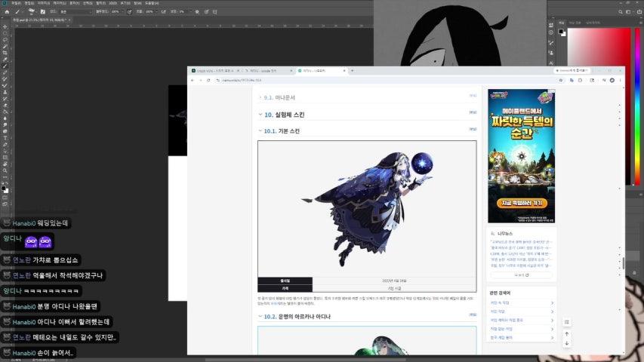
Task: Open the workspace switcher icon
Action: pyautogui.click(x=628, y=12)
